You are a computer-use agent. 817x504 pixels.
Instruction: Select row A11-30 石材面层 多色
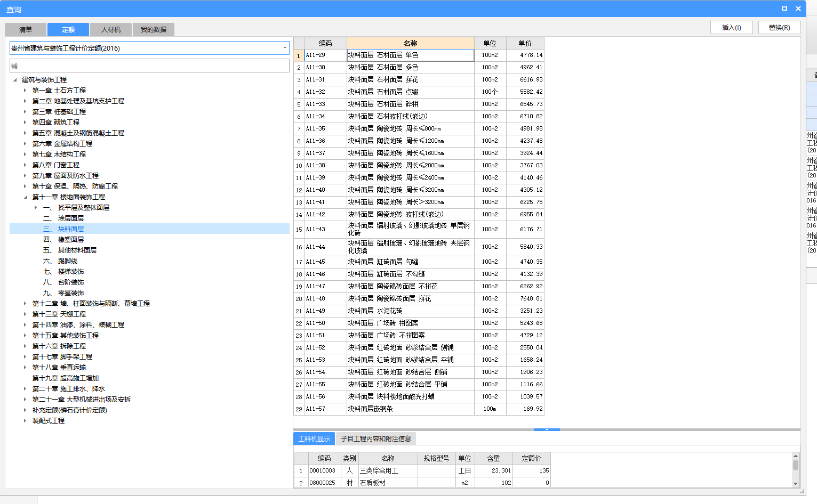pos(419,68)
